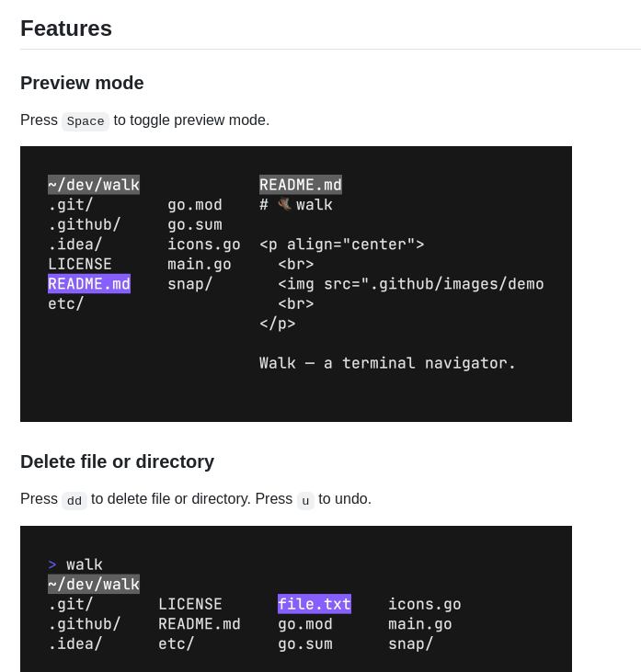Viewport: 641px width, 672px height.
Task: Click the Preview mode heading
Action: (82, 83)
